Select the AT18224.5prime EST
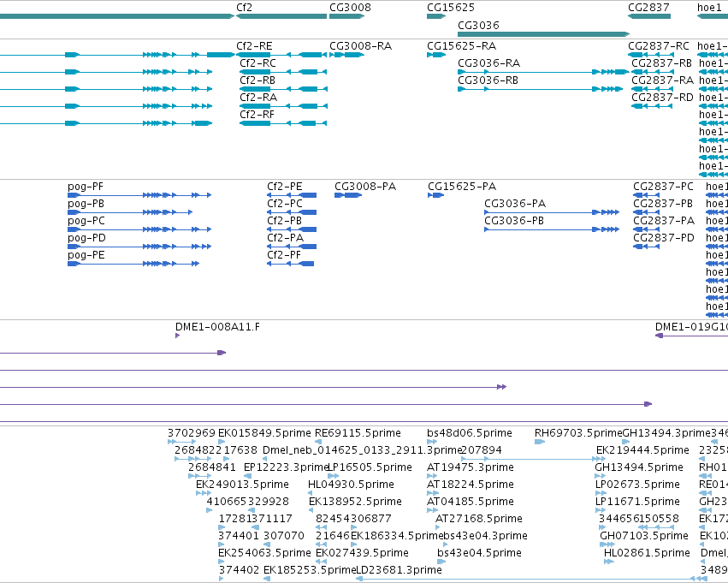728x583 pixels. click(x=433, y=493)
